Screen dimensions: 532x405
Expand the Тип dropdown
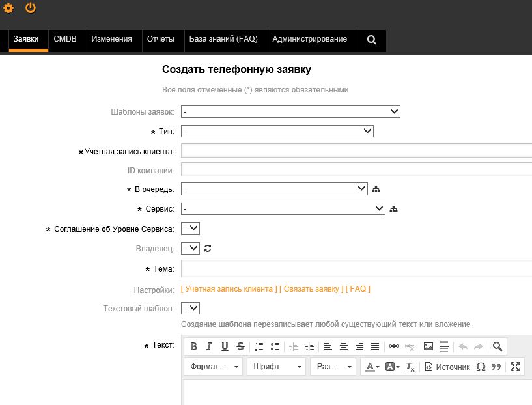(x=277, y=132)
